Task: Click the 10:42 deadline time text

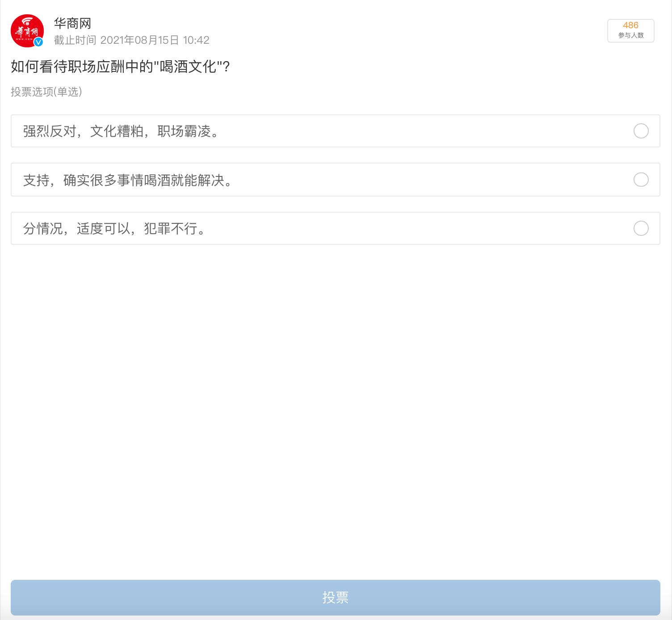Action: coord(196,40)
